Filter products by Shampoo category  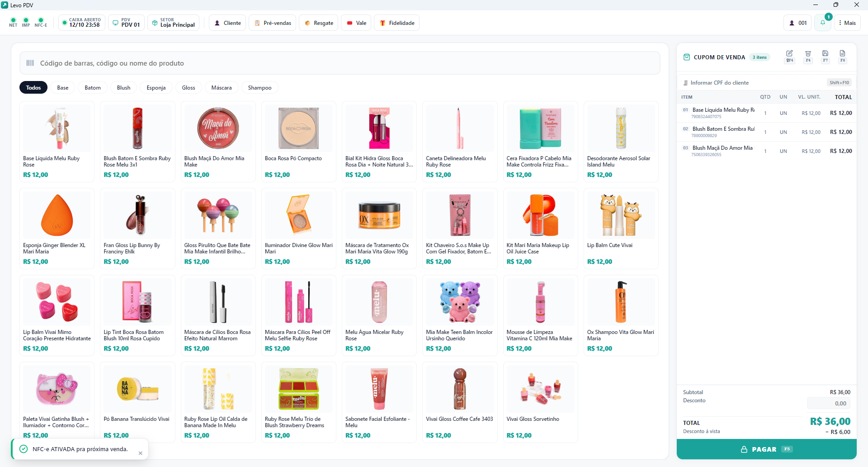click(x=259, y=87)
